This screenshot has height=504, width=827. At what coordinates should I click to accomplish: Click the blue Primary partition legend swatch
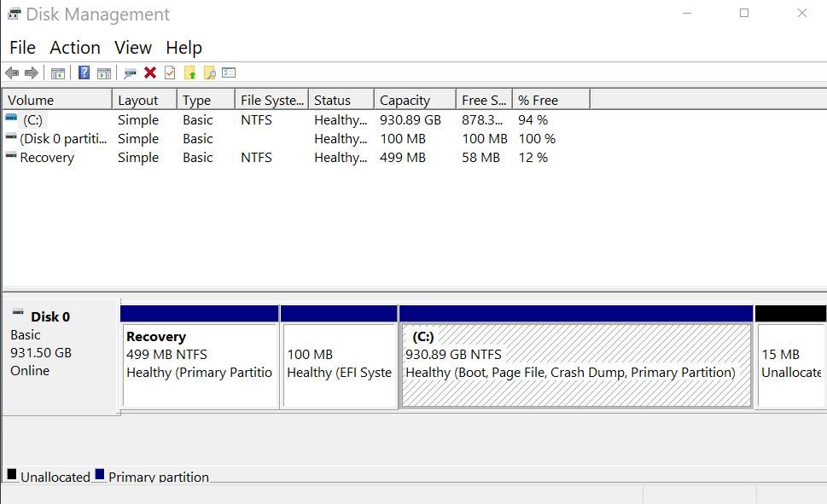click(x=99, y=474)
